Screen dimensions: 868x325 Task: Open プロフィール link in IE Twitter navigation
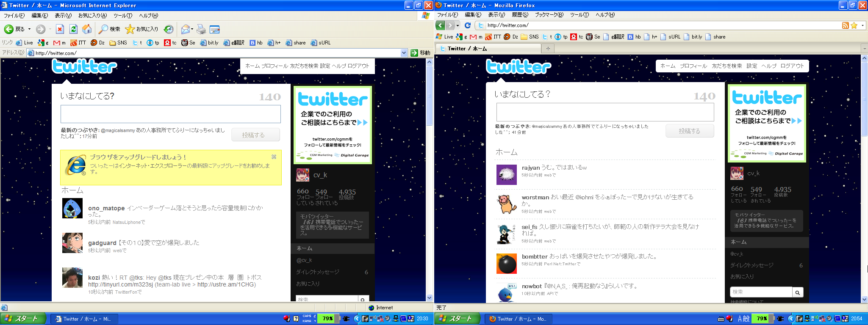(x=275, y=66)
